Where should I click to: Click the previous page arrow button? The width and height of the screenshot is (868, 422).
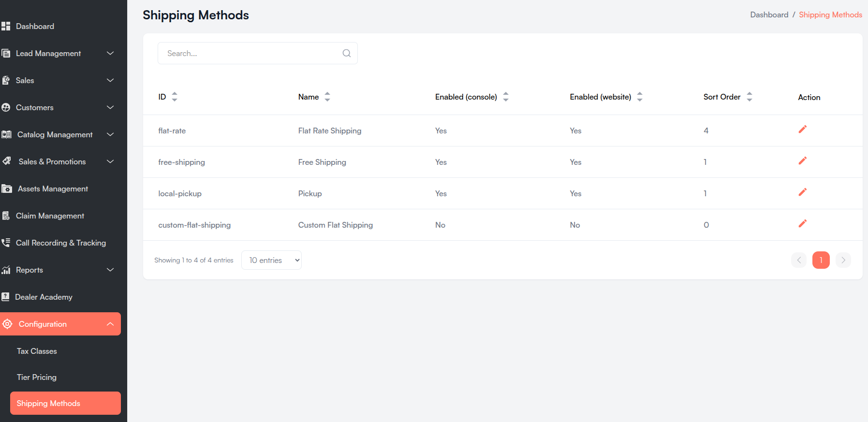click(x=799, y=260)
